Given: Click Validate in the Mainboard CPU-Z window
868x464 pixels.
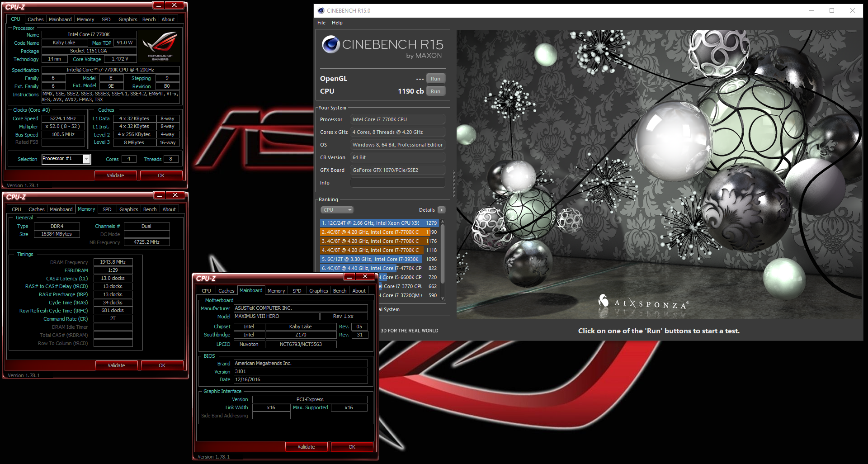Looking at the screenshot, I should pos(306,447).
